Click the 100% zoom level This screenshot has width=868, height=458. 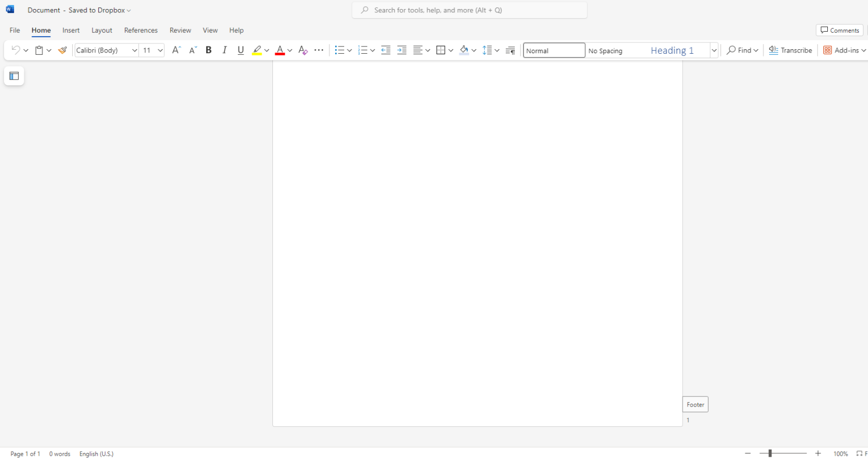click(x=841, y=453)
